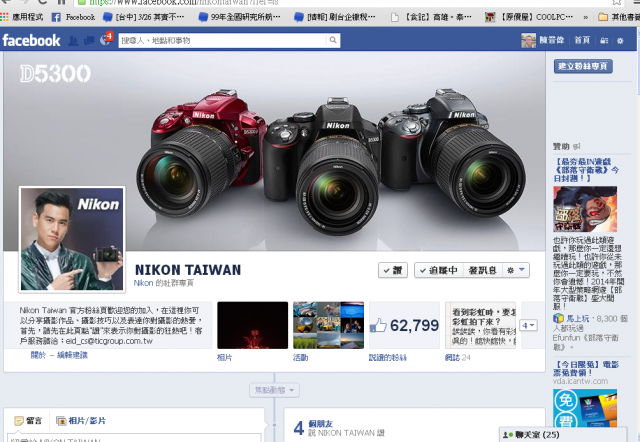Click 發訊息 message button
640x442 pixels.
(x=482, y=270)
